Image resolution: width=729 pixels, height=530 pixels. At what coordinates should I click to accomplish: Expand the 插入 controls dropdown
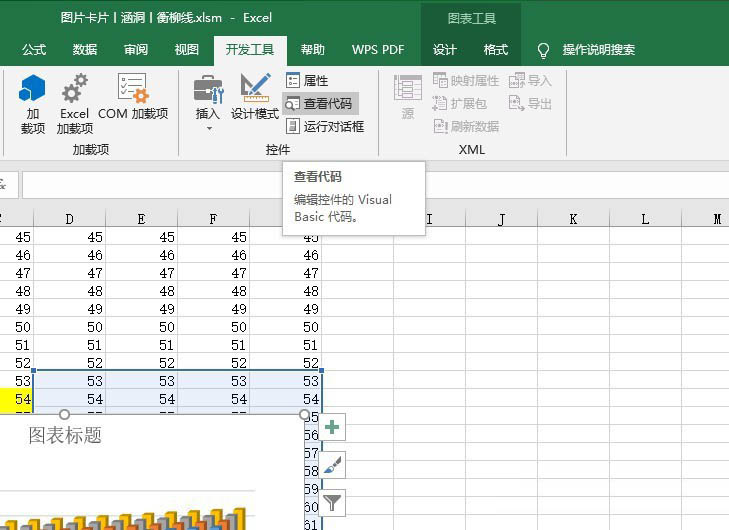pos(207,103)
